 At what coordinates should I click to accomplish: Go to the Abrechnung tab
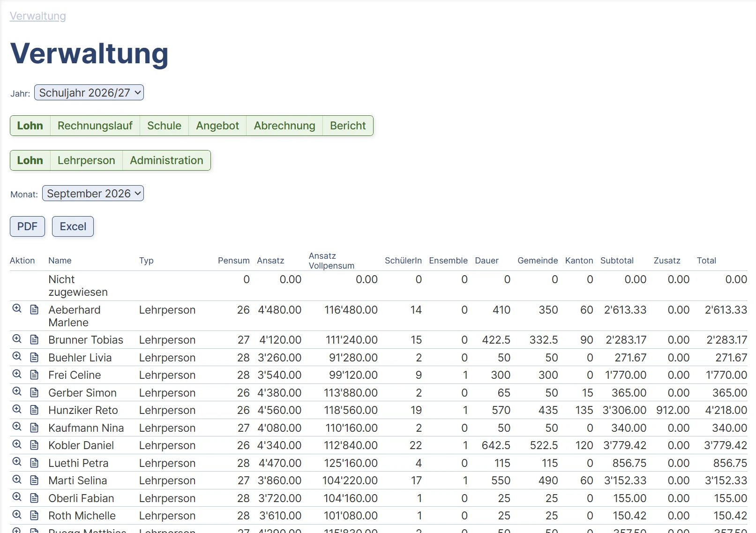click(x=284, y=126)
